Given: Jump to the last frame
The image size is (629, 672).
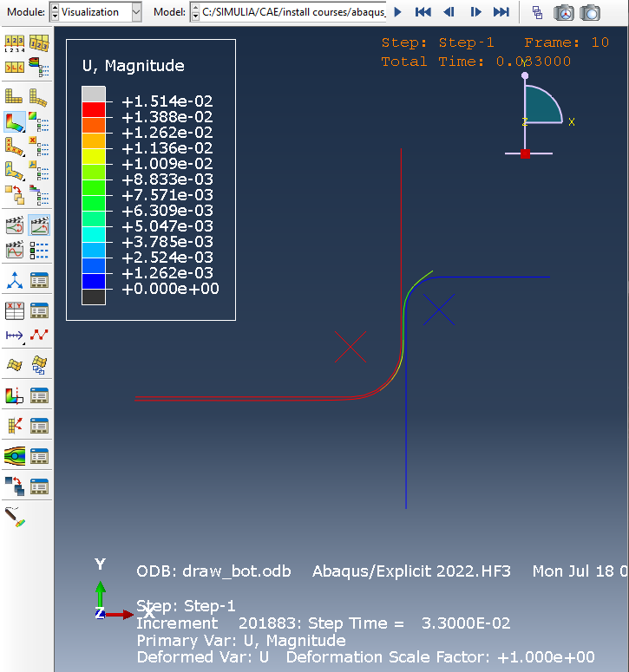Looking at the screenshot, I should pyautogui.click(x=501, y=12).
